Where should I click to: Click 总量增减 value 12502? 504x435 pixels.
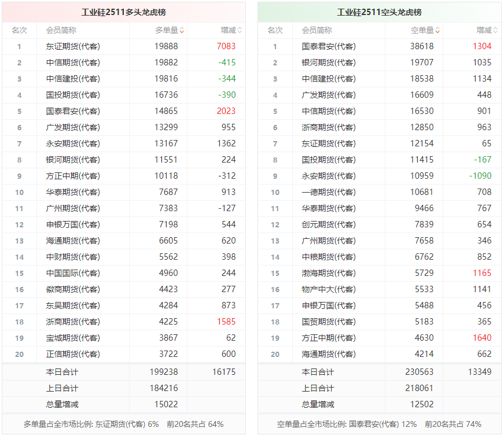(422, 404)
